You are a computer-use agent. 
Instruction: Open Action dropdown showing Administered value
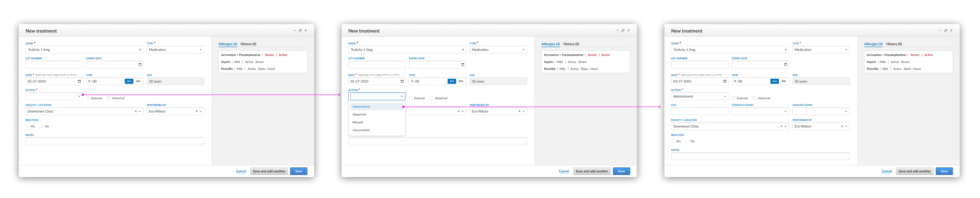[x=700, y=97]
